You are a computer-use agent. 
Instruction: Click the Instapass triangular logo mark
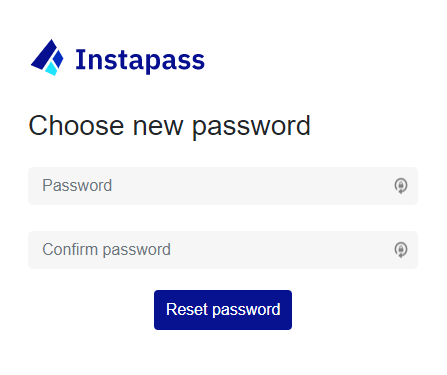coord(47,57)
